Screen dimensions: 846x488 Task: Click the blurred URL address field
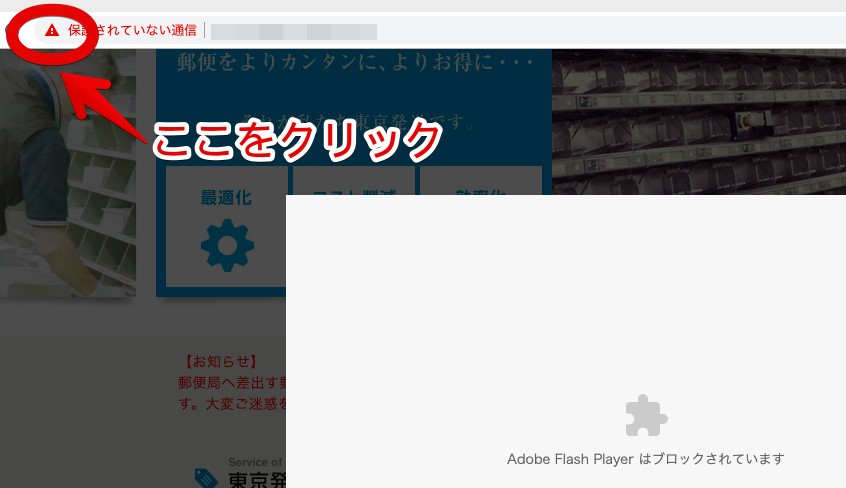pyautogui.click(x=293, y=31)
